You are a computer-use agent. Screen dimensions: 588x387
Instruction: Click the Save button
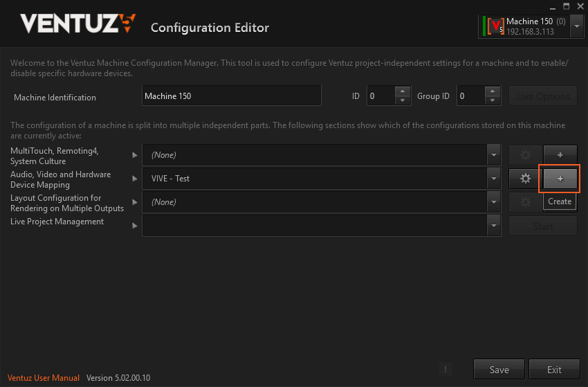(x=499, y=370)
